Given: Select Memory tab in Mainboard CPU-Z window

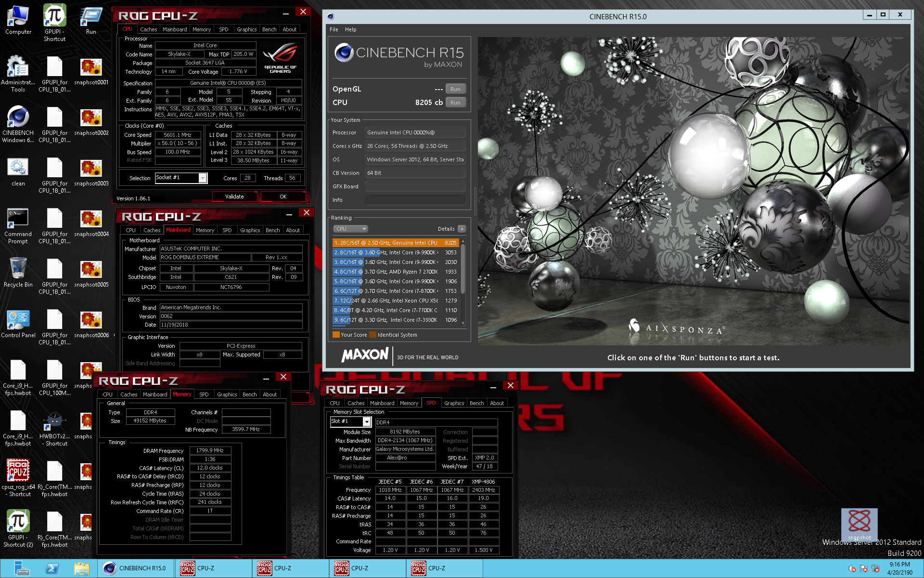Looking at the screenshot, I should pos(205,230).
